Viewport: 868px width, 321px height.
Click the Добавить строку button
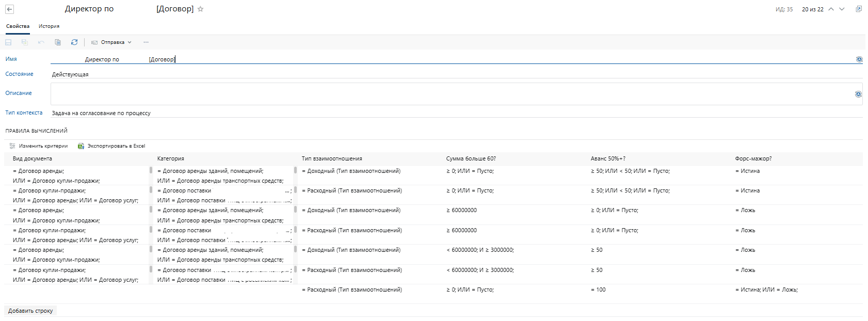click(x=30, y=311)
